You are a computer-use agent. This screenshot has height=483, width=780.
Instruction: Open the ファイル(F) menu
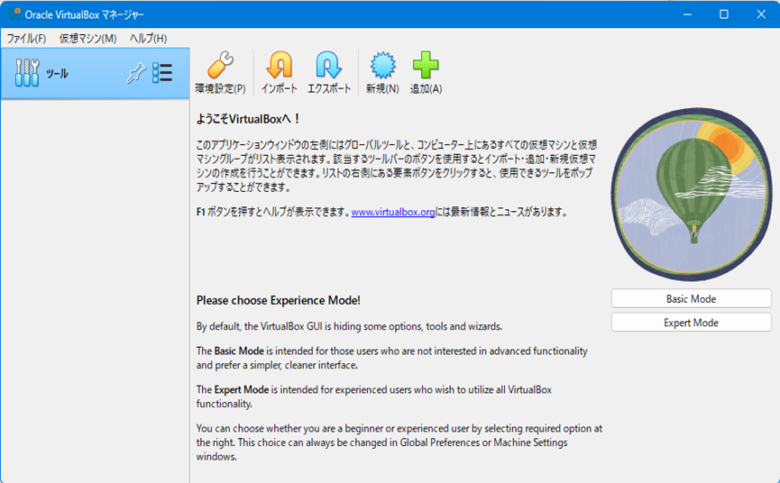[26, 38]
